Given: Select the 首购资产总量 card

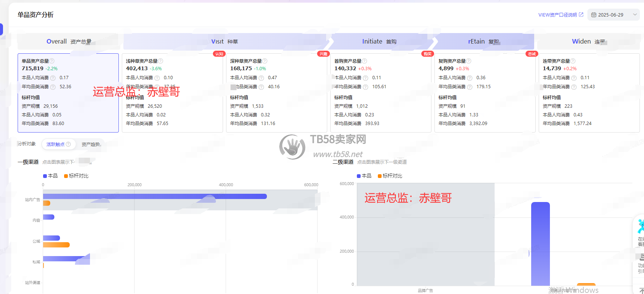Looking at the screenshot, I should click(x=381, y=93).
